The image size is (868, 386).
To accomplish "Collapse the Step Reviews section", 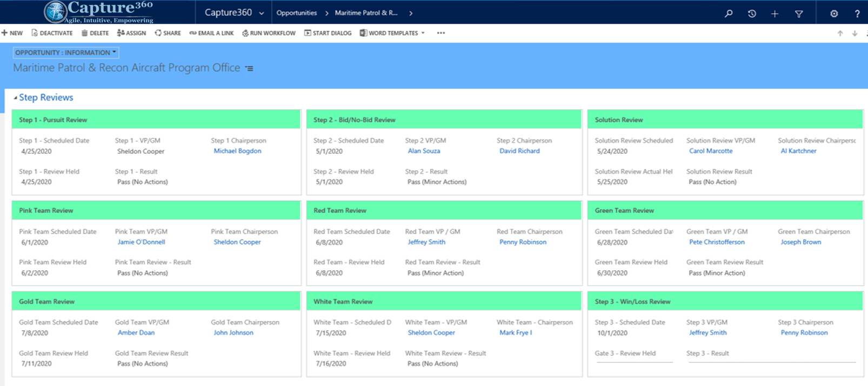I will pos(15,98).
